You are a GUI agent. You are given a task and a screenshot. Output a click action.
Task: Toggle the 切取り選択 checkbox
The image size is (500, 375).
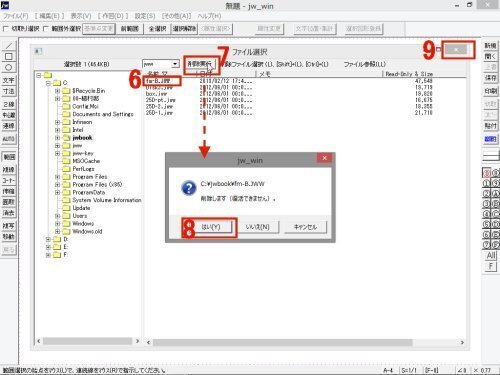click(x=5, y=29)
